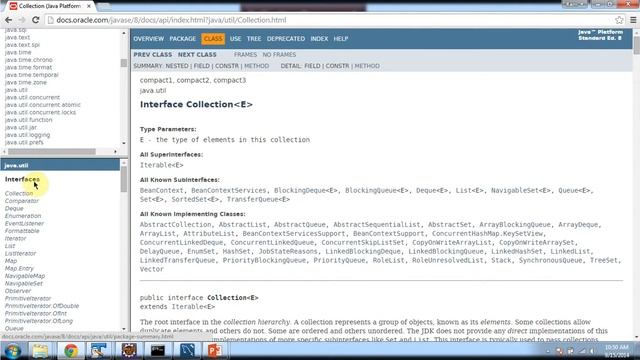Click the java.util frame header link
Viewport: 640px width, 360px height.
pos(16,166)
